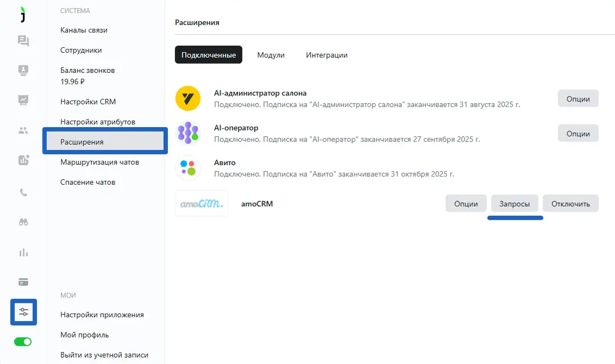Viewport: 615px width, 364px height.
Task: Click the phone calls icon
Action: (x=23, y=193)
